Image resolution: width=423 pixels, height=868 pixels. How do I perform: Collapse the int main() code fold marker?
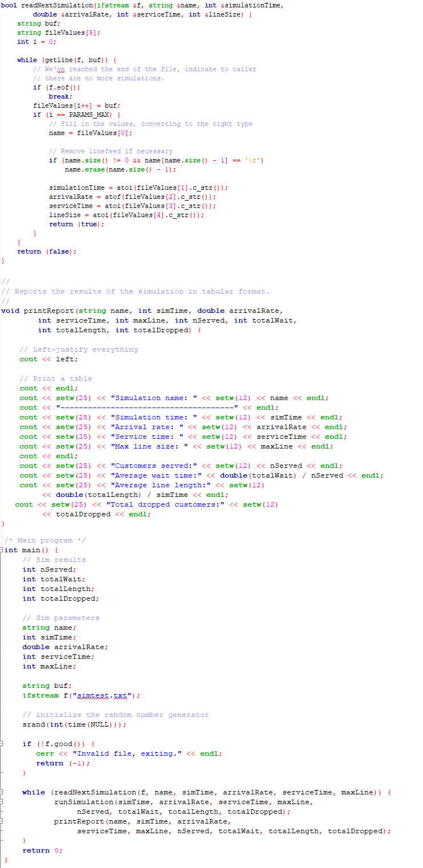point(2,550)
